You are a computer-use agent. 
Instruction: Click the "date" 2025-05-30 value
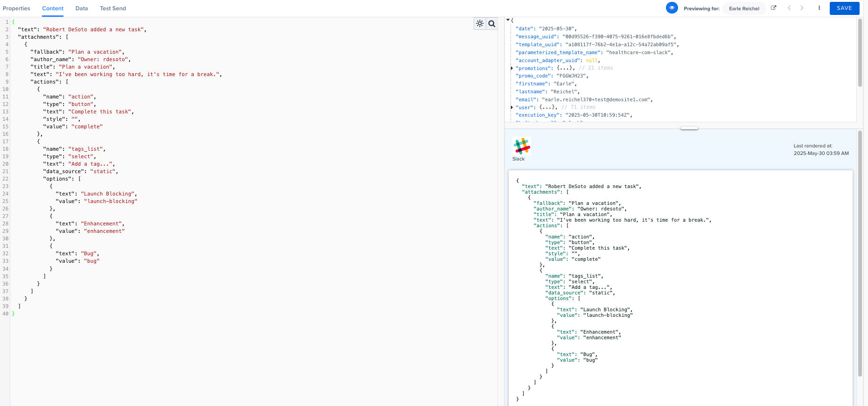coord(556,28)
